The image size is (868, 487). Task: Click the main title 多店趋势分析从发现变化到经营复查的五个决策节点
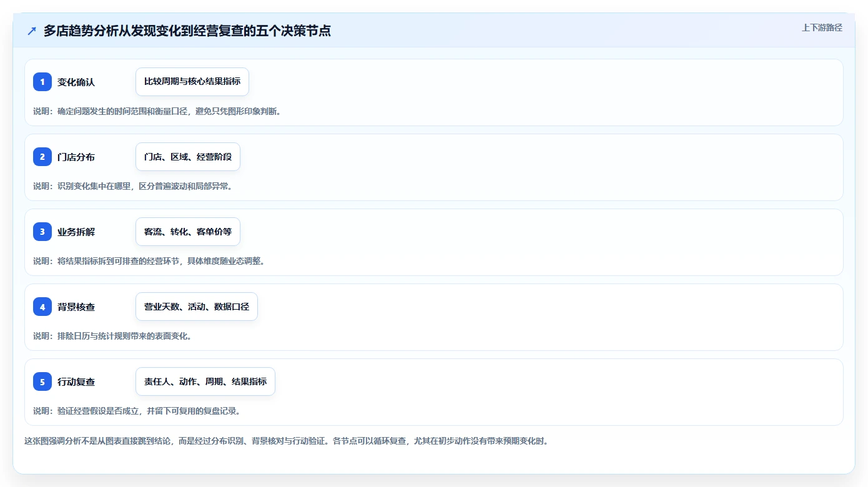(187, 31)
